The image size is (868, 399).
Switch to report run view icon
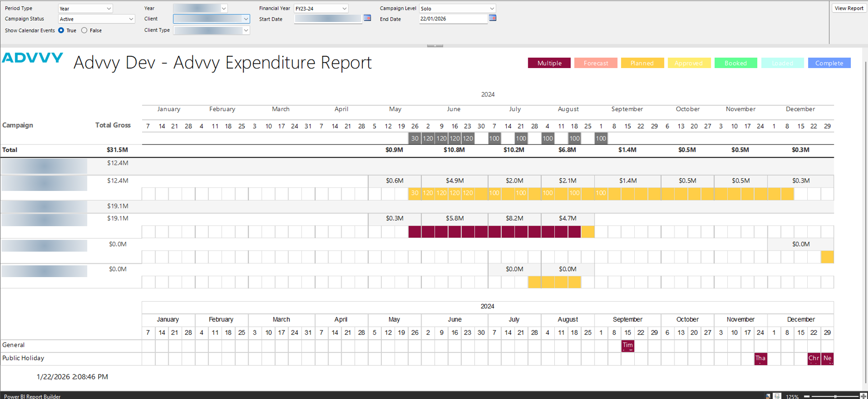777,396
